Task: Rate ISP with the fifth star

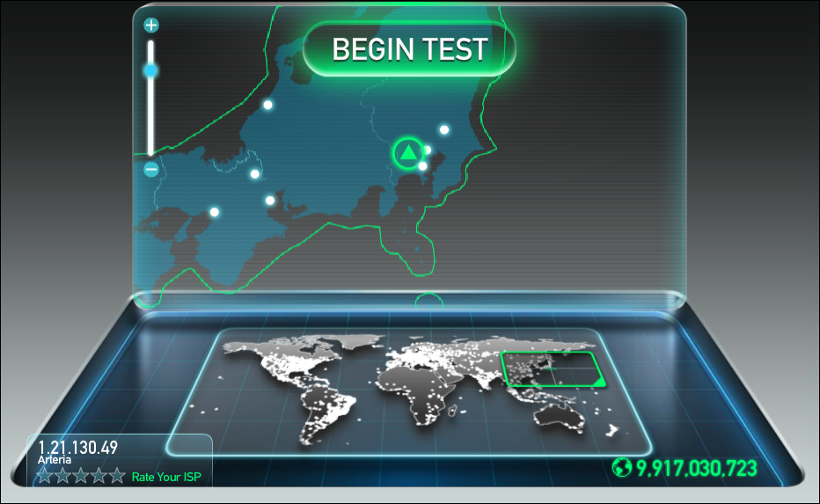Action: (x=117, y=476)
